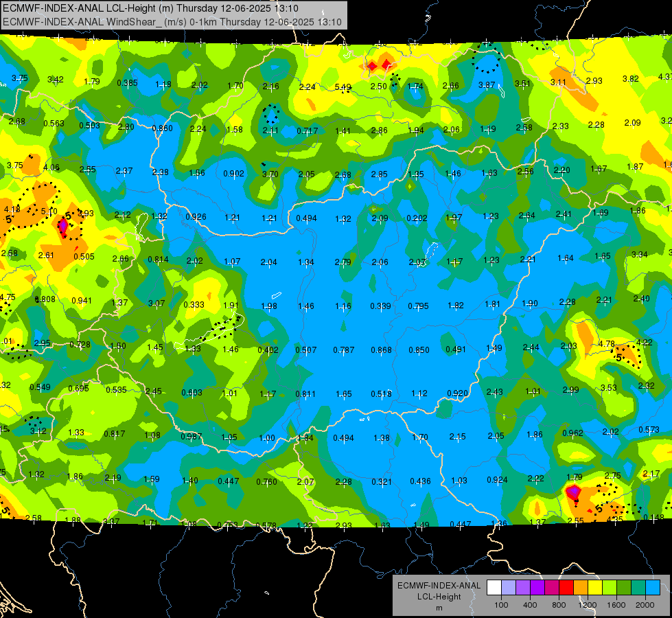The height and width of the screenshot is (618, 672).
Task: Click the wind shear value 5.49
Action: coord(343,87)
